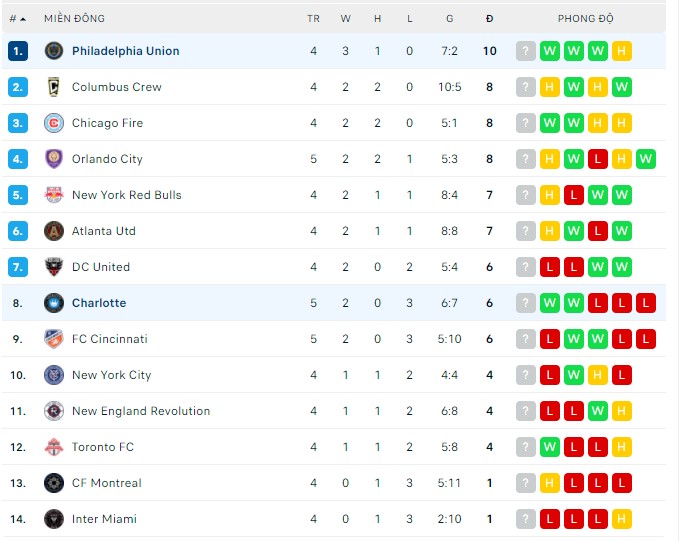Screen dimensions: 679x541
Task: Click the Columbus Crew team logo
Action: pos(54,87)
